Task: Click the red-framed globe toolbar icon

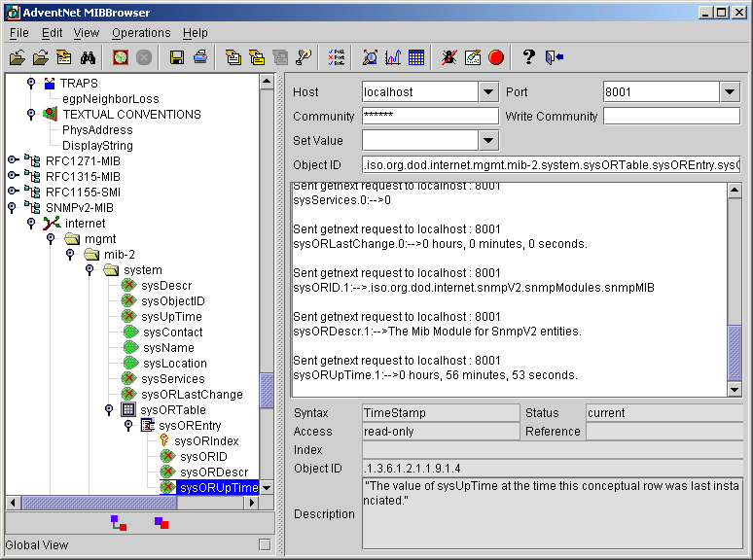Action: 121,57
